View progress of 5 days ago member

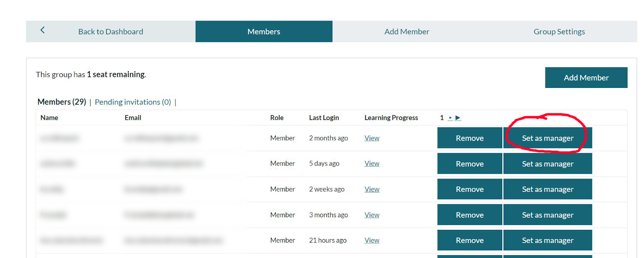tap(372, 163)
